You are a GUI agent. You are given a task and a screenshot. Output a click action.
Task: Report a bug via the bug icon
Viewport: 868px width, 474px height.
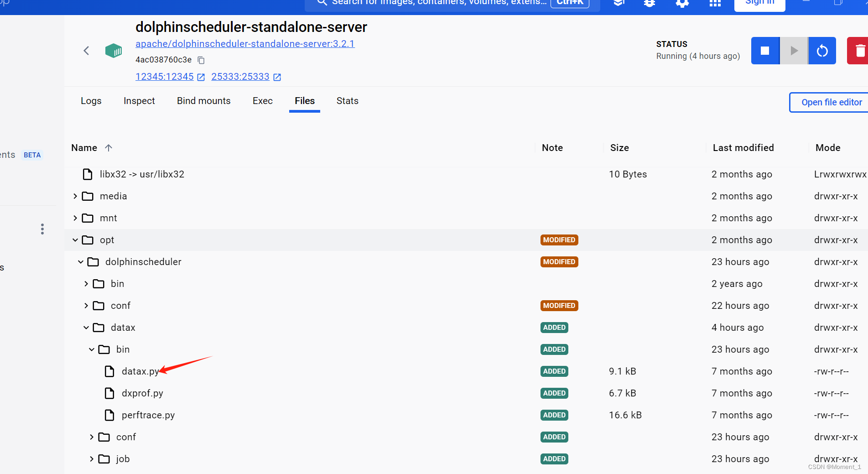[x=649, y=3]
